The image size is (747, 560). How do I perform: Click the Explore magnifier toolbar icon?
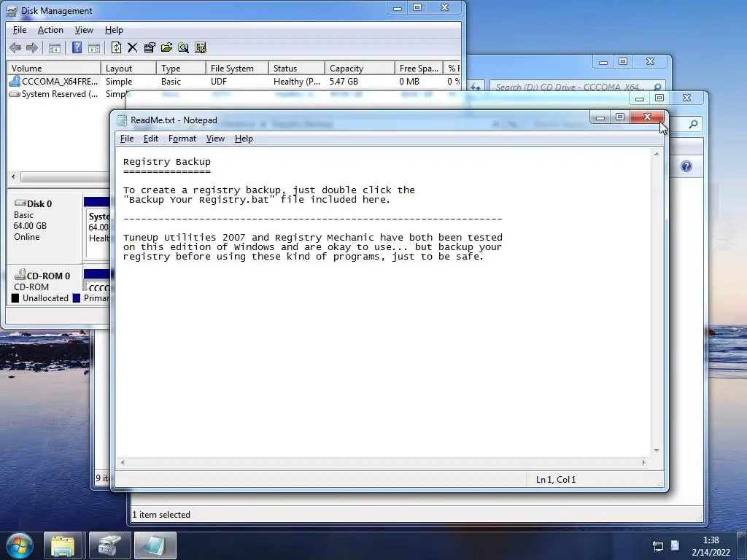pos(183,47)
